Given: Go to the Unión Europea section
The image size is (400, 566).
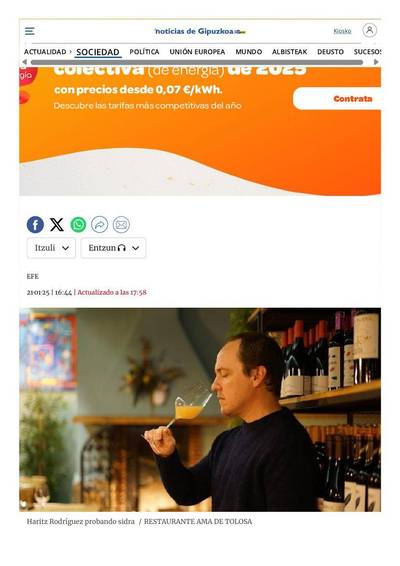Looking at the screenshot, I should tap(197, 52).
